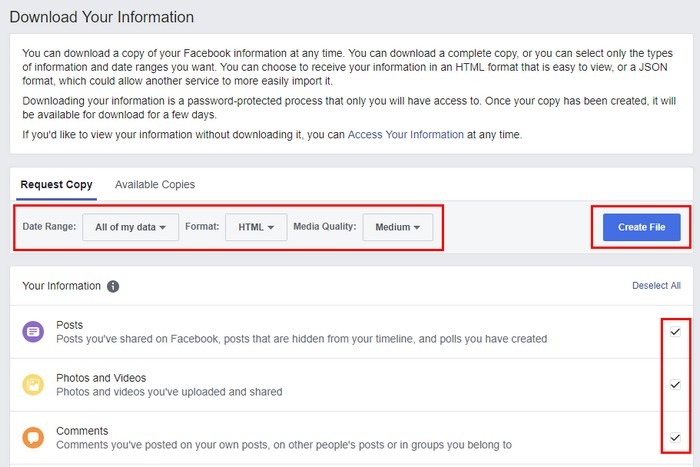Open the Access Your Information link

pos(405,134)
